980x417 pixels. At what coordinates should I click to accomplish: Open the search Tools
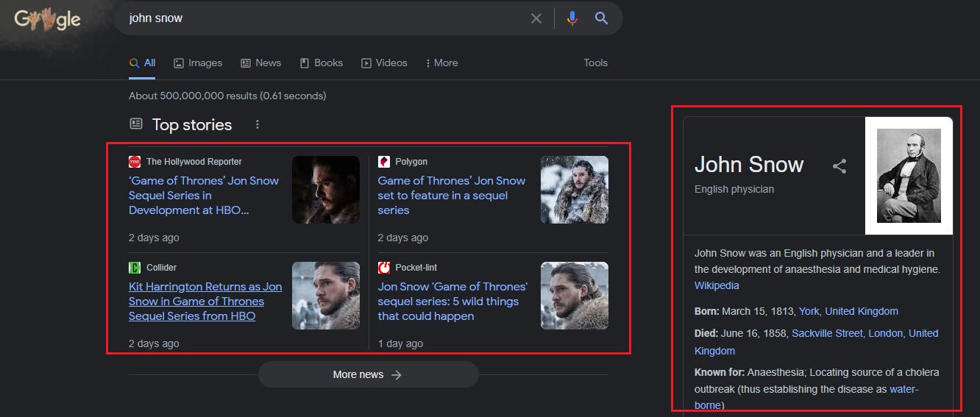(595, 63)
